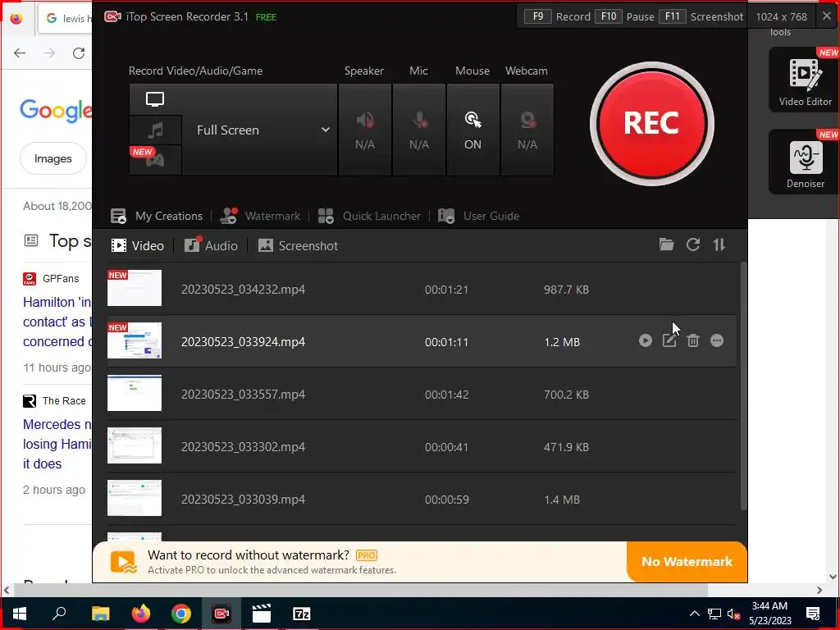
Task: Open the Denoiser tool
Action: coord(805,162)
